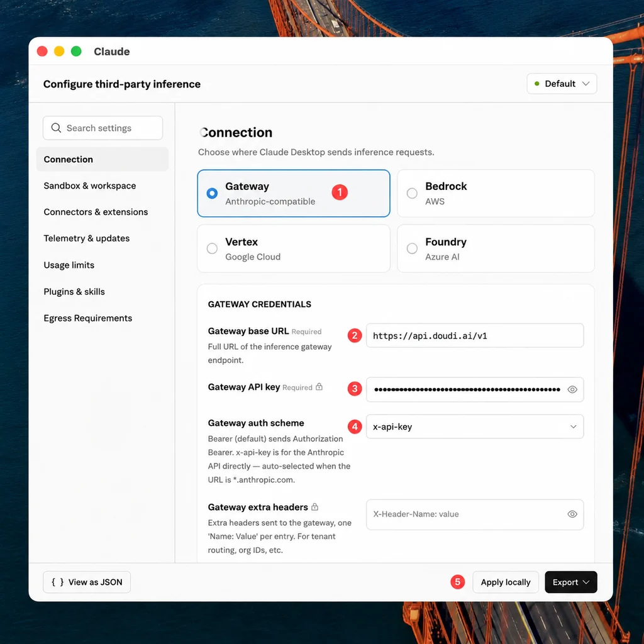Image resolution: width=644 pixels, height=644 pixels.
Task: Choose the Bedrock AWS provider
Action: pos(496,193)
